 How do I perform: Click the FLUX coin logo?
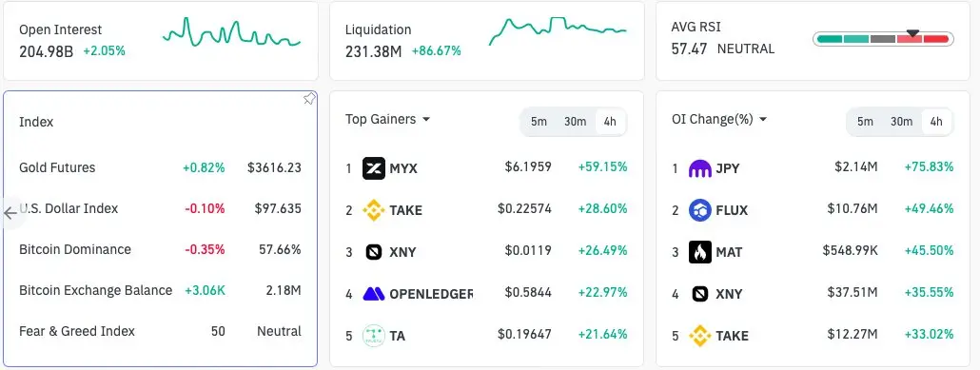tap(700, 210)
